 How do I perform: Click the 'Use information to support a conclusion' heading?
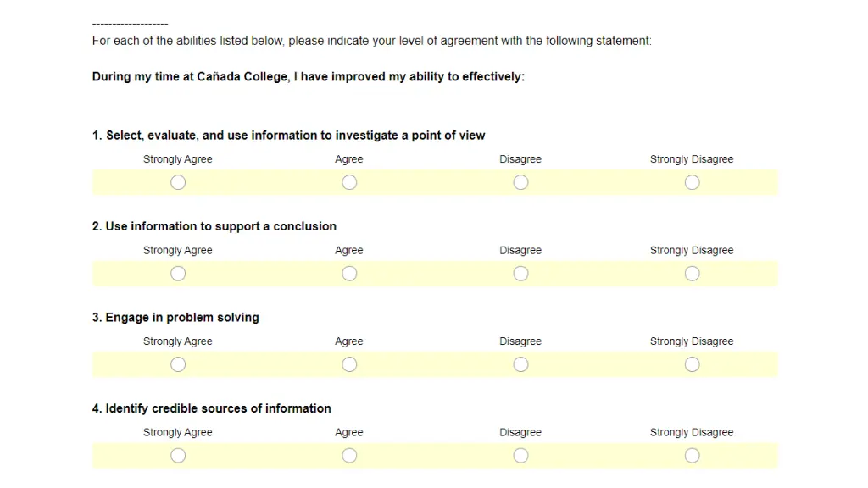214,226
